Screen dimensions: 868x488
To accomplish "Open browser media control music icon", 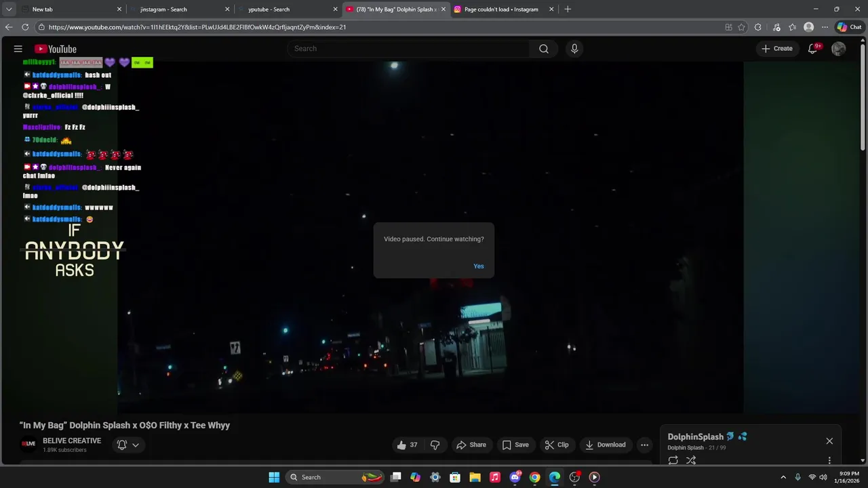I will point(776,27).
